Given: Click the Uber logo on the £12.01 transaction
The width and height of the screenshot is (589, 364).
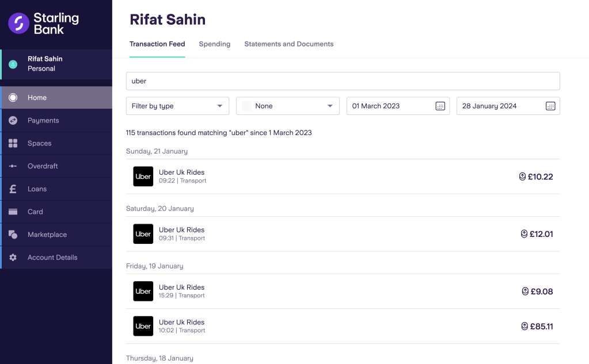Looking at the screenshot, I should click(x=143, y=234).
